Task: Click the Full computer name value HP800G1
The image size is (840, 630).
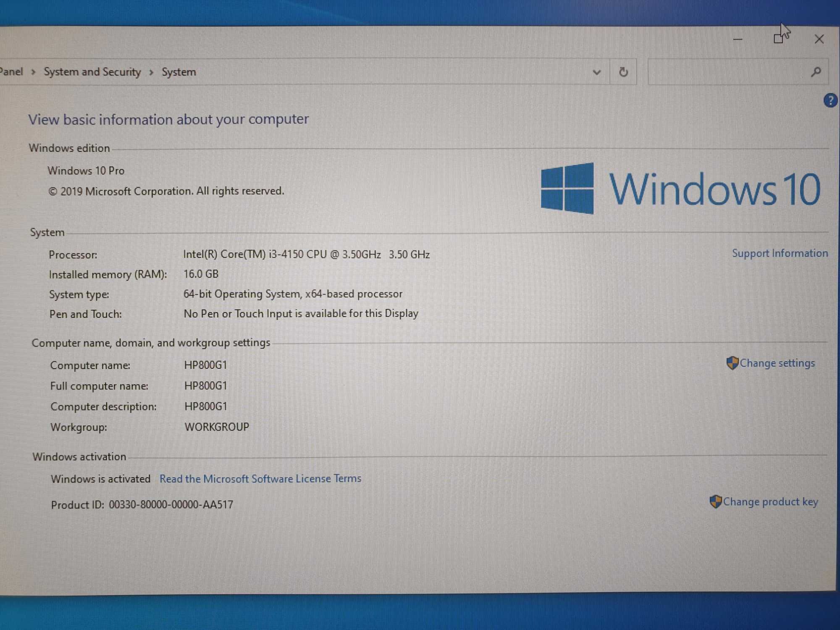Action: (x=206, y=385)
